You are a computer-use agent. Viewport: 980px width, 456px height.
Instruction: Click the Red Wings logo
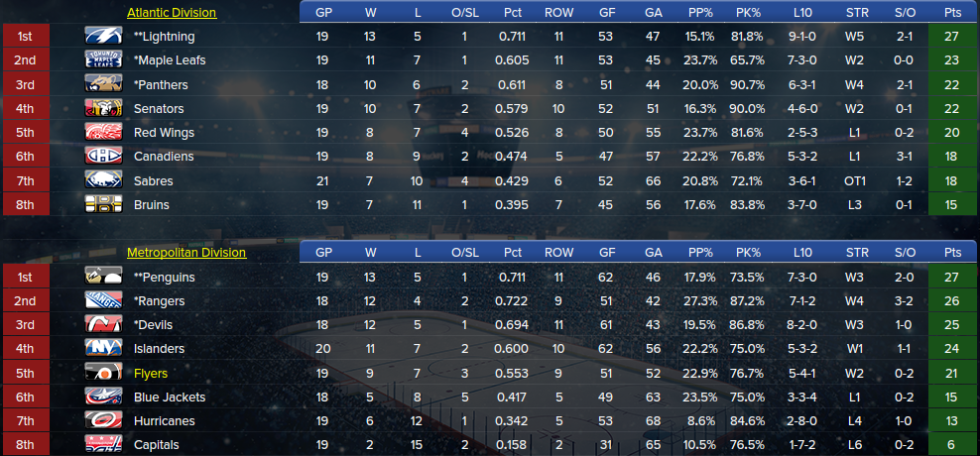pos(104,133)
